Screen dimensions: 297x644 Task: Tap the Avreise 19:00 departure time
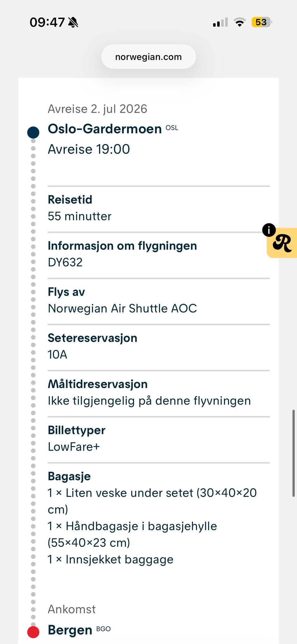89,149
